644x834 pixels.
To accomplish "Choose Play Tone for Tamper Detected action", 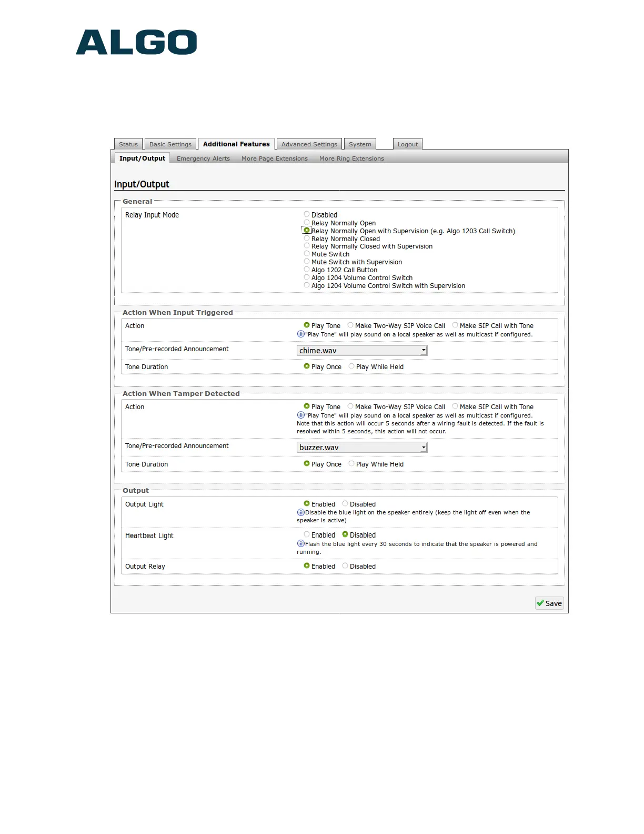I will point(307,406).
